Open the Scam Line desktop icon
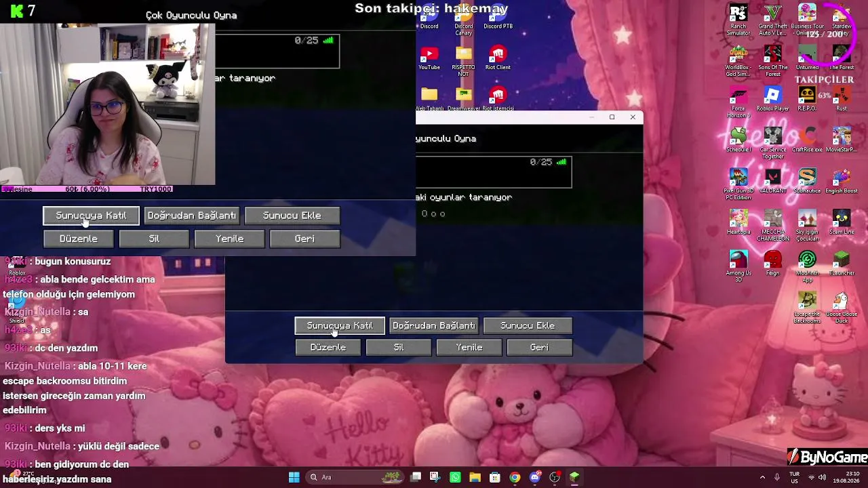The image size is (868, 488). click(x=842, y=222)
